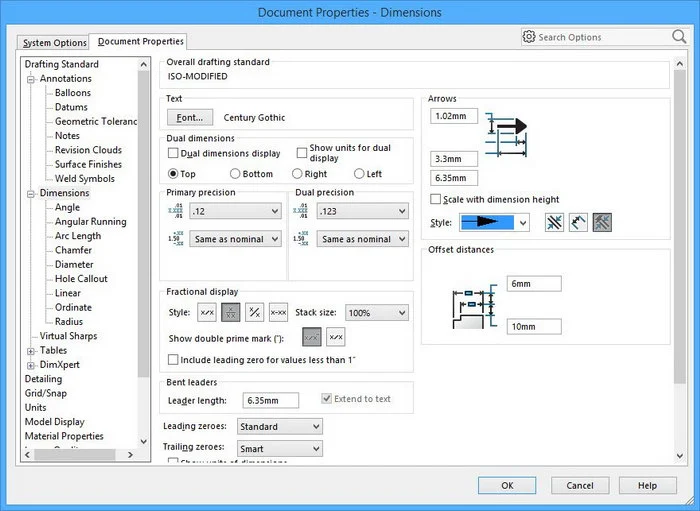Click the first arrow placement icon beside Style
The height and width of the screenshot is (511, 700).
click(x=554, y=222)
